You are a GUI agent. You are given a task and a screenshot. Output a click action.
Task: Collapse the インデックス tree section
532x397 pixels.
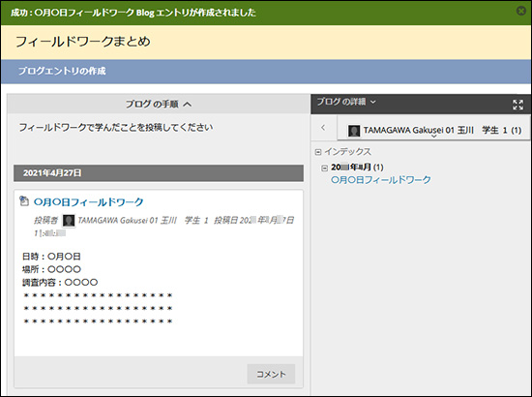coord(318,152)
